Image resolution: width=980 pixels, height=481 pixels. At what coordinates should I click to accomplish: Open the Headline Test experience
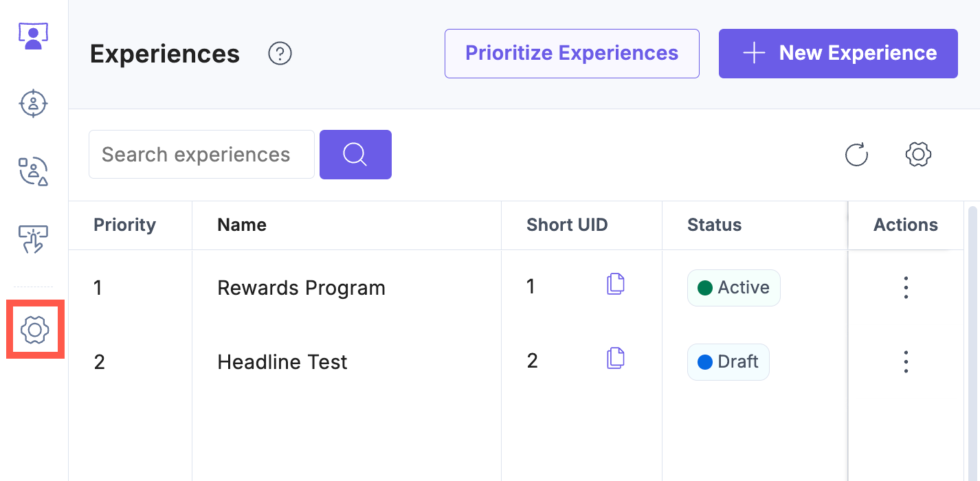(x=282, y=362)
